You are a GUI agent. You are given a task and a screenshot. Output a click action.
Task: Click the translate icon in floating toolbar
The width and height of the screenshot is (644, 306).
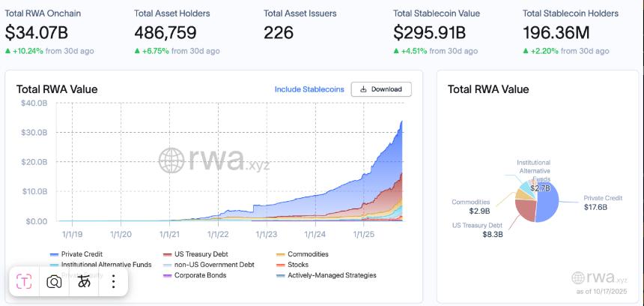(x=84, y=281)
